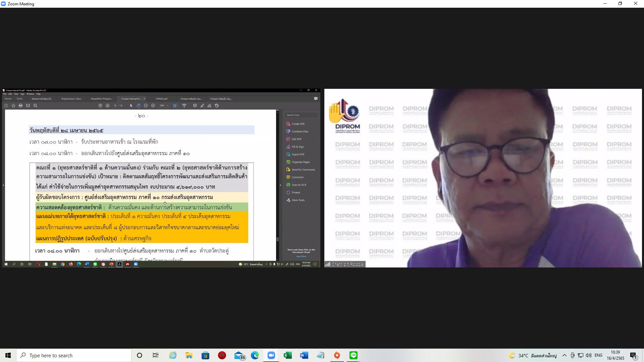Viewport: 644px width, 362px height.
Task: Open Edit PDF tool
Action: coord(294,139)
